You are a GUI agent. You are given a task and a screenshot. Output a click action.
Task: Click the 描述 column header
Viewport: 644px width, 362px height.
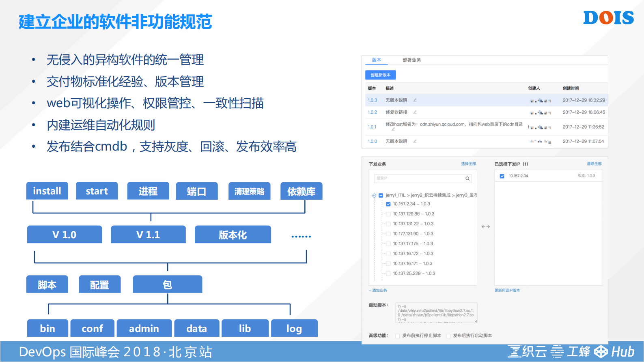[x=390, y=88]
